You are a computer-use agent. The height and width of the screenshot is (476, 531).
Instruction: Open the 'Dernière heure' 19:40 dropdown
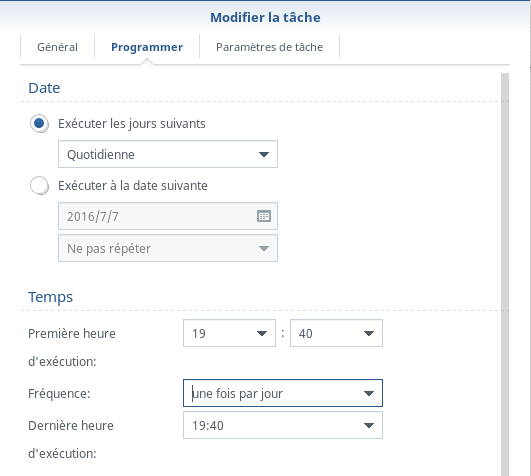pyautogui.click(x=283, y=425)
